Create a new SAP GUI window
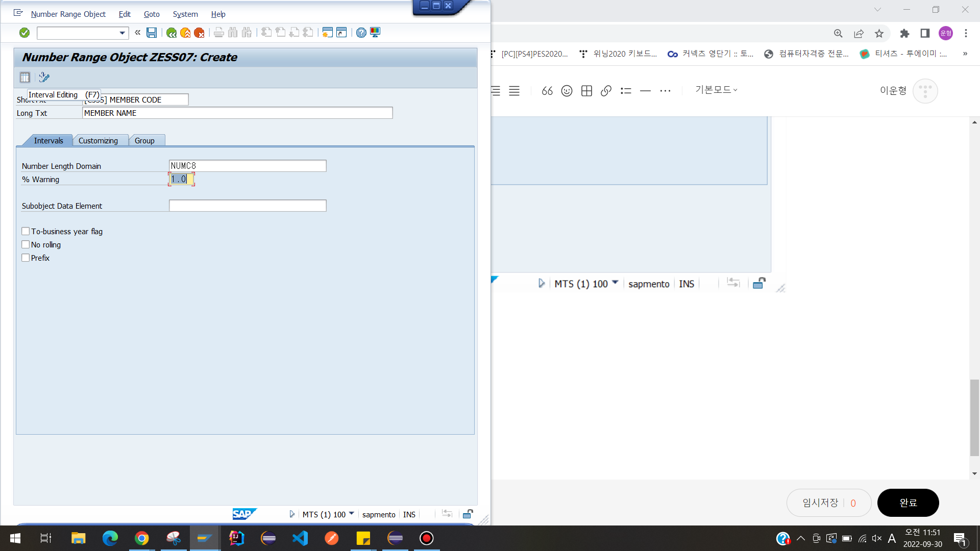This screenshot has height=551, width=980. point(327,33)
